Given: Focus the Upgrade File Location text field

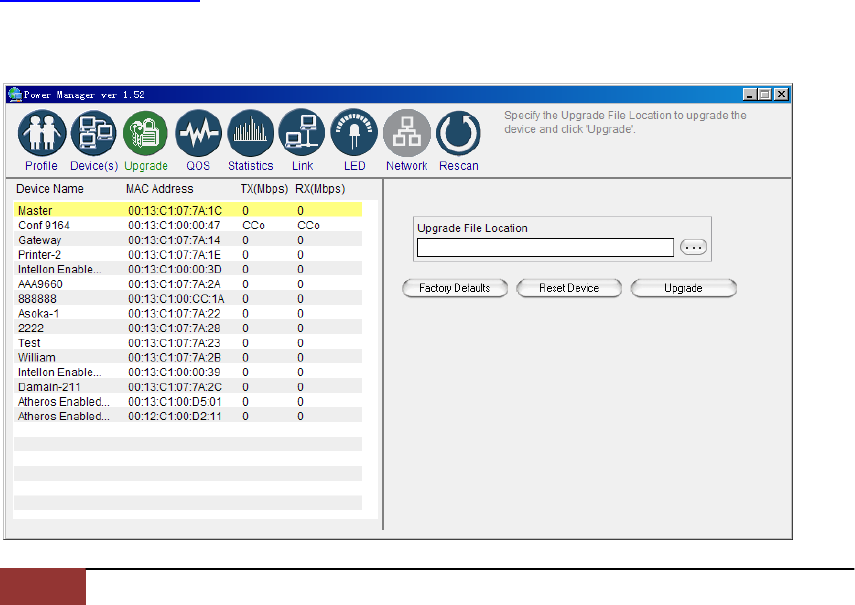Looking at the screenshot, I should tap(545, 247).
